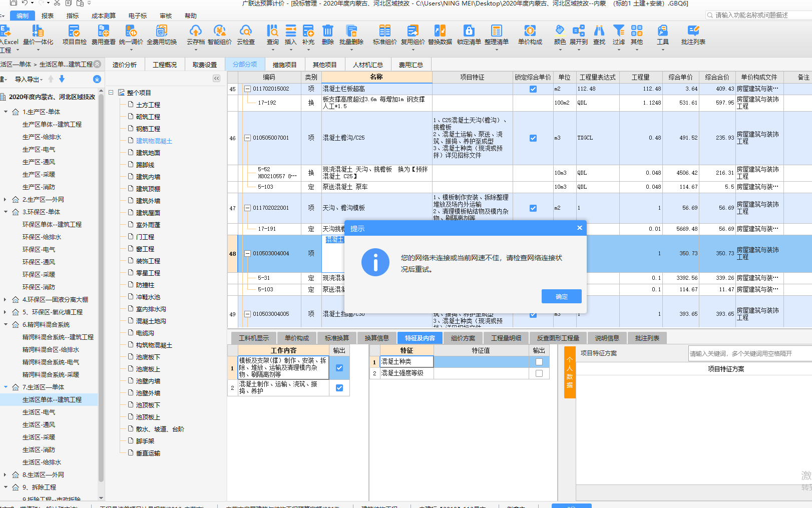The image size is (812, 508).
Task: Open 复用组价 tool
Action: click(413, 35)
